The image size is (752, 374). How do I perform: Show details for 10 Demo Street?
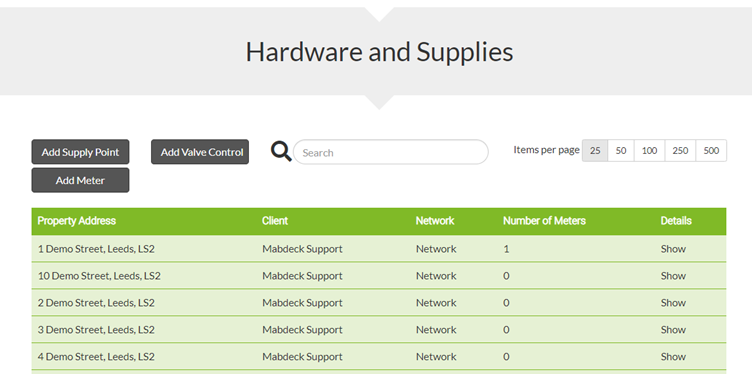point(673,276)
